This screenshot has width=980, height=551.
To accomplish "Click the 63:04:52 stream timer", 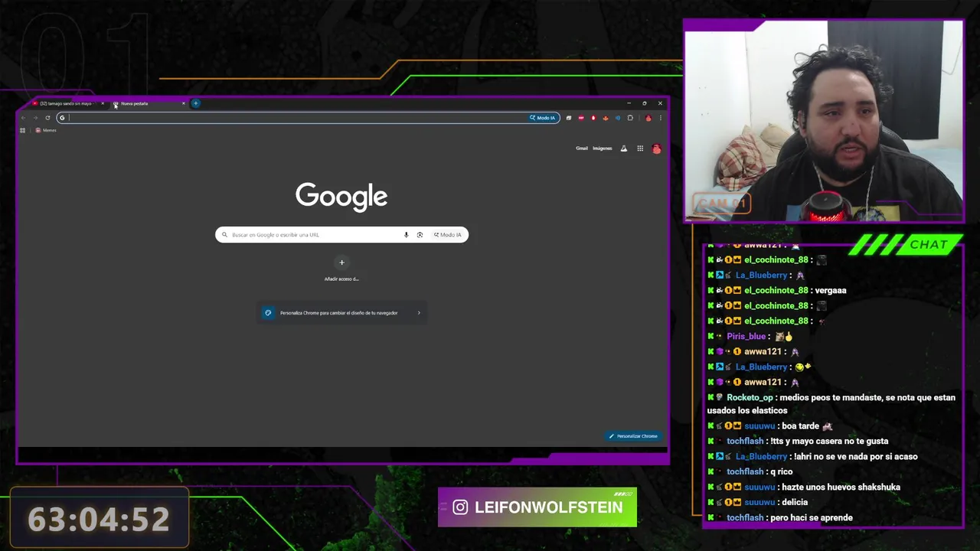I will point(99,519).
